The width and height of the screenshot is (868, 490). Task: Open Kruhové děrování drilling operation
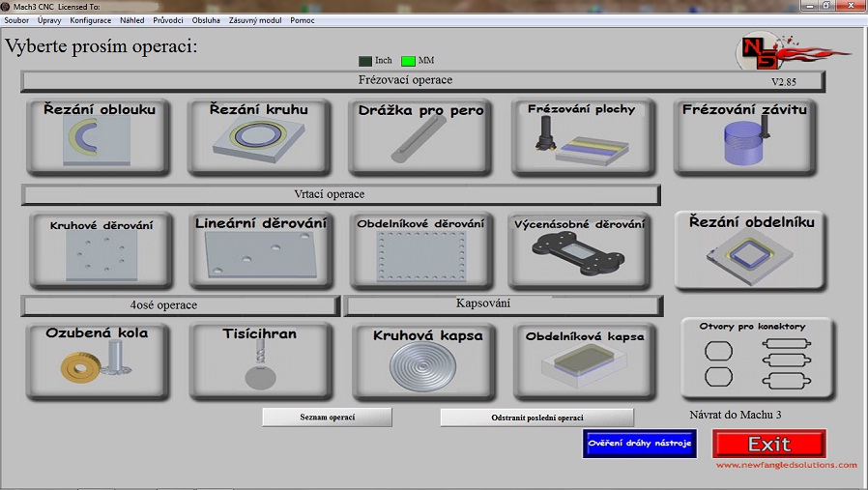[101, 251]
